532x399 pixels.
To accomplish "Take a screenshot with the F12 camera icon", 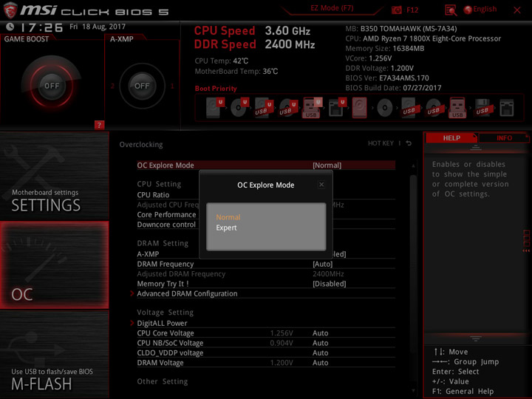I will click(396, 10).
